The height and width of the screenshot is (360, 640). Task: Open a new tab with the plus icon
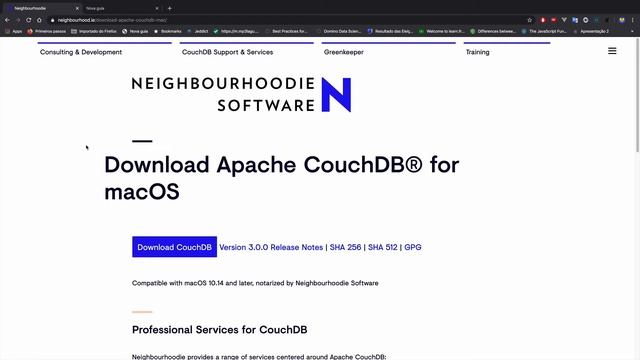tap(169, 8)
